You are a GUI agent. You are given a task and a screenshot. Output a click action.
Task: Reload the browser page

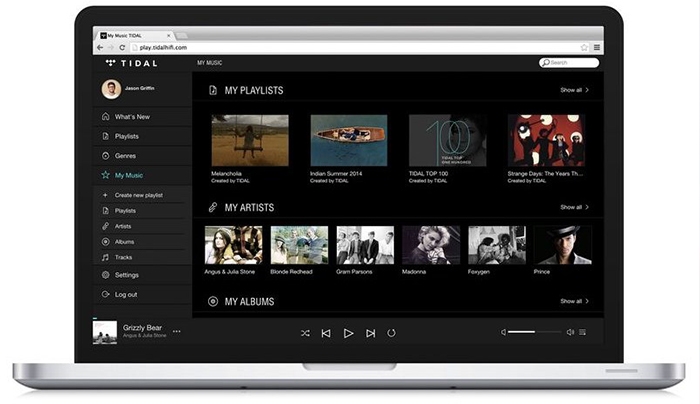point(122,47)
